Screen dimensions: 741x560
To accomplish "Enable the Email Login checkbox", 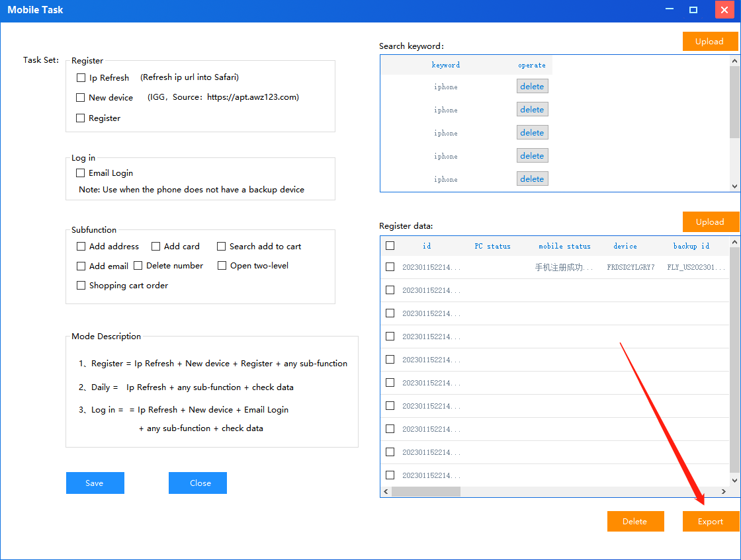I will (80, 173).
